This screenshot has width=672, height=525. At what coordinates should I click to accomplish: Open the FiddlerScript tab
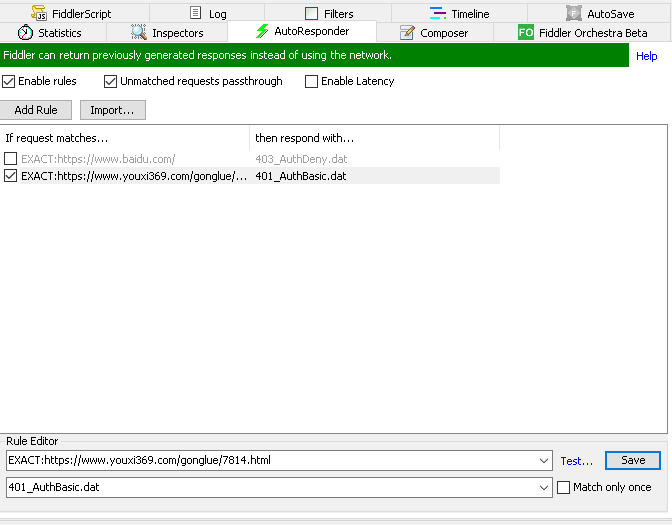click(75, 13)
